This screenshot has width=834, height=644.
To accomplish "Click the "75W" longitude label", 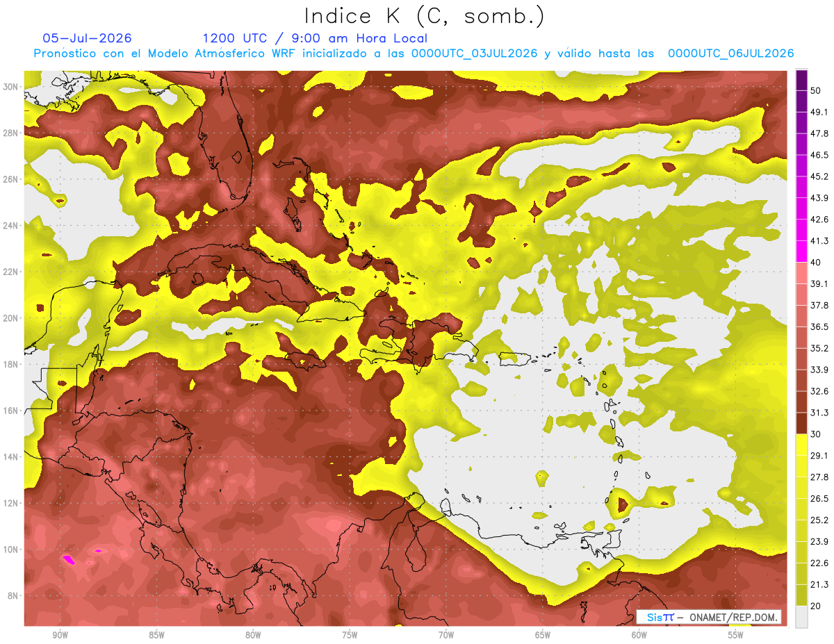I will click(350, 635).
